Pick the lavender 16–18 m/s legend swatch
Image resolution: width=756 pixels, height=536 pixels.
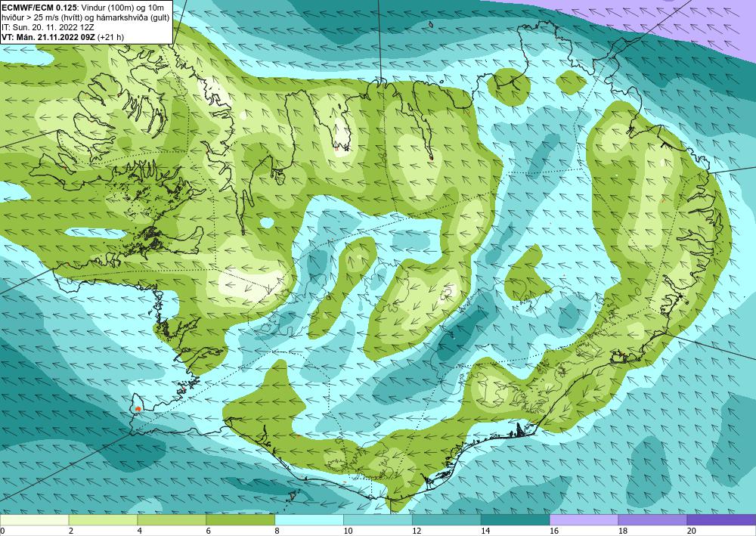click(584, 519)
